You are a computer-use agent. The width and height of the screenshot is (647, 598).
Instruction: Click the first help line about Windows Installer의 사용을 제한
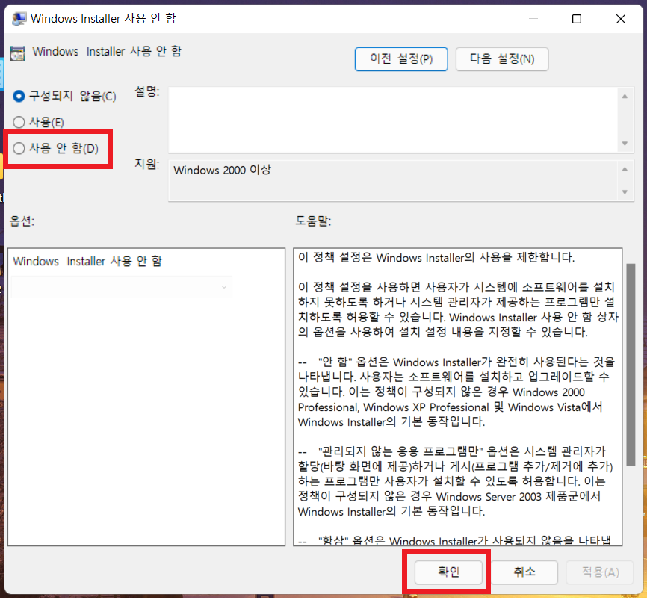[436, 258]
